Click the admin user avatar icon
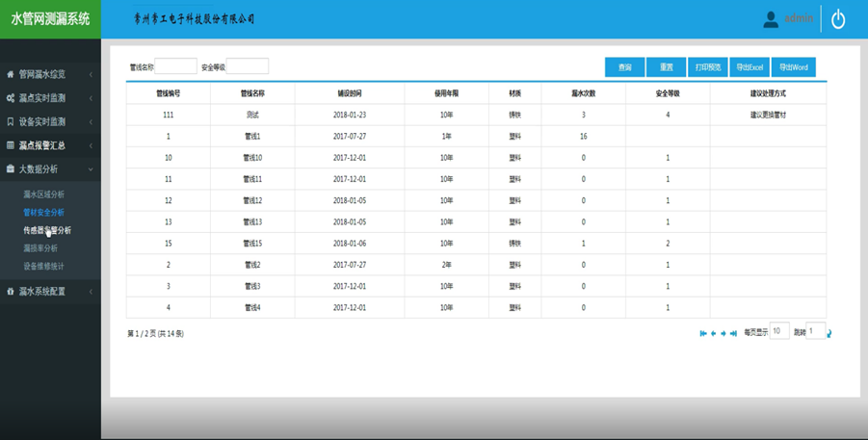868x440 pixels. click(x=771, y=19)
